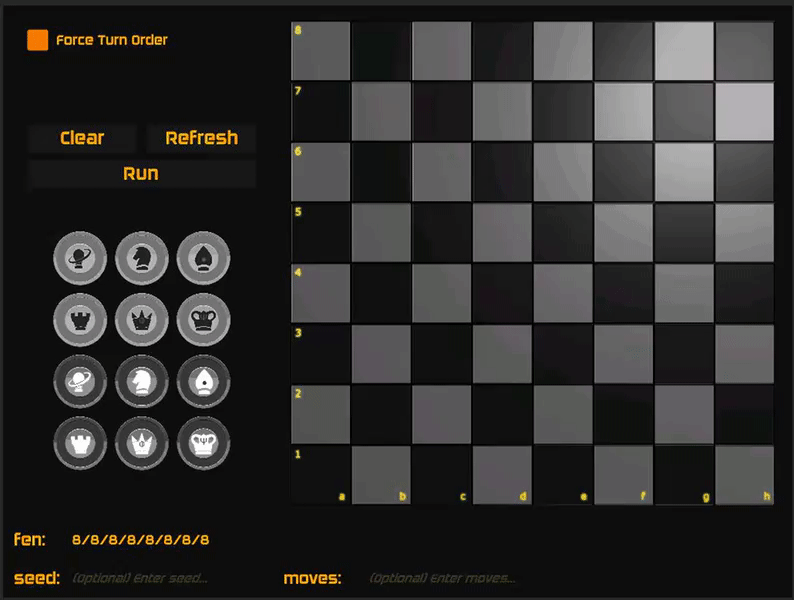Viewport: 794px width, 600px height.
Task: Select the white bishop piece icon
Action: tap(203, 381)
